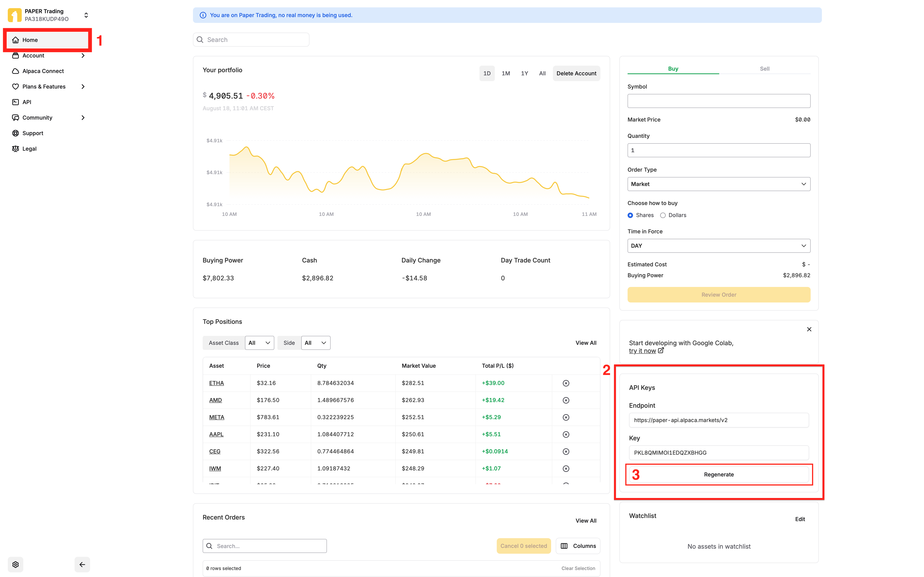
Task: Close the ETHA position with its X icon
Action: pos(566,383)
